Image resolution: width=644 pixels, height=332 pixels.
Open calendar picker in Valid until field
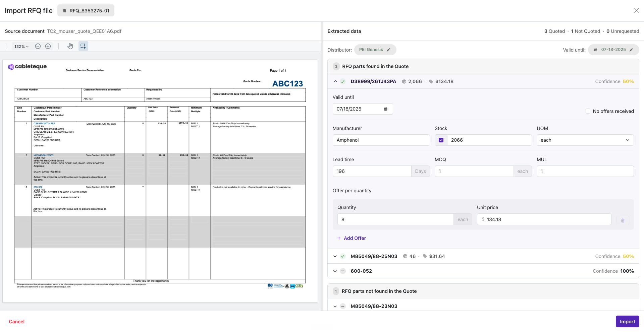[x=386, y=109]
